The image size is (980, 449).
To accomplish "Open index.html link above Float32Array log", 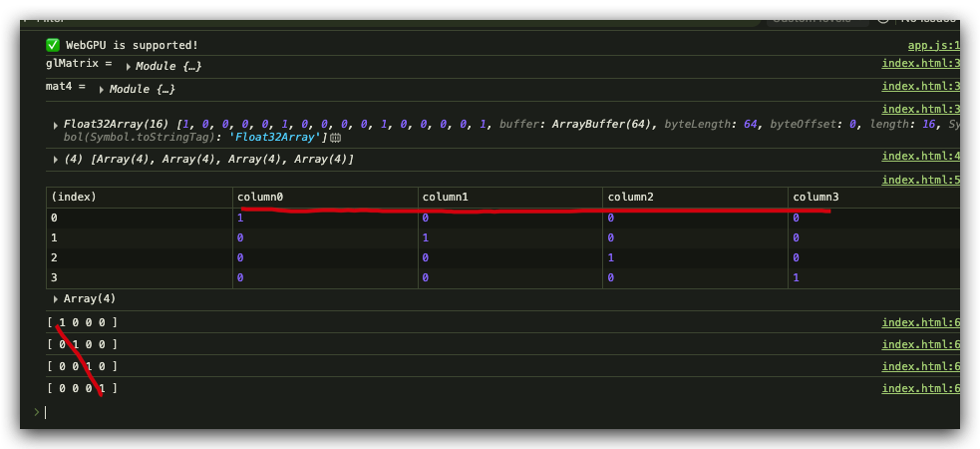I will pyautogui.click(x=920, y=110).
